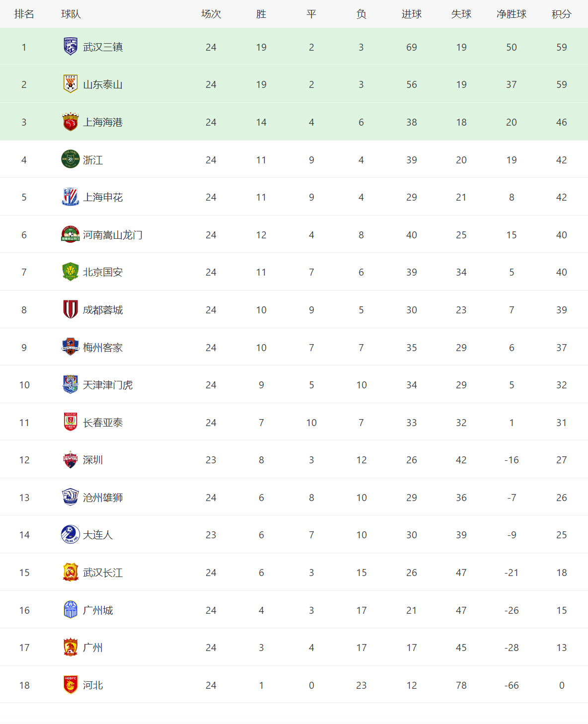Click the 净胜球 column header
This screenshot has height=724, width=588.
[512, 14]
